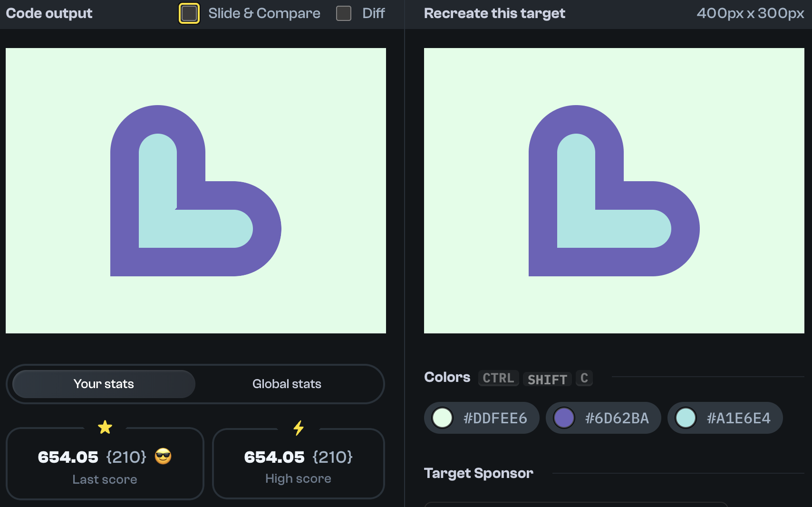
Task: Click the lightning bolt High score icon
Action: click(299, 428)
